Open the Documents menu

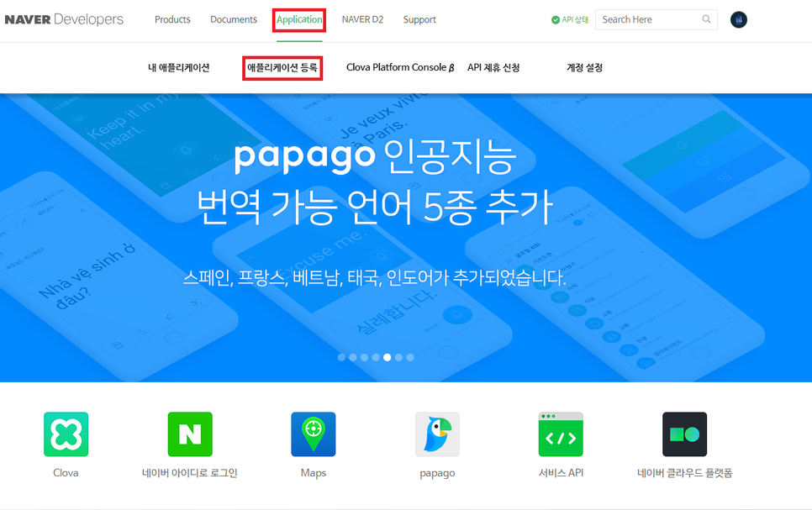point(234,19)
